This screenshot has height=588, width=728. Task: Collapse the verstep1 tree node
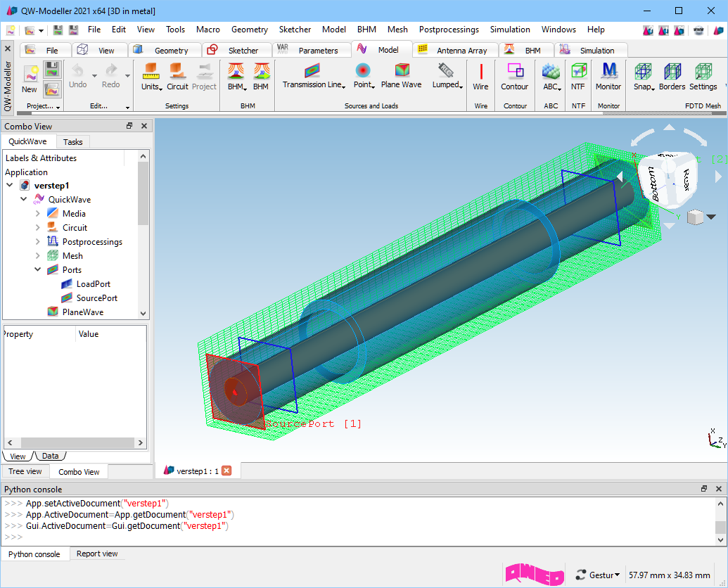pyautogui.click(x=10, y=185)
